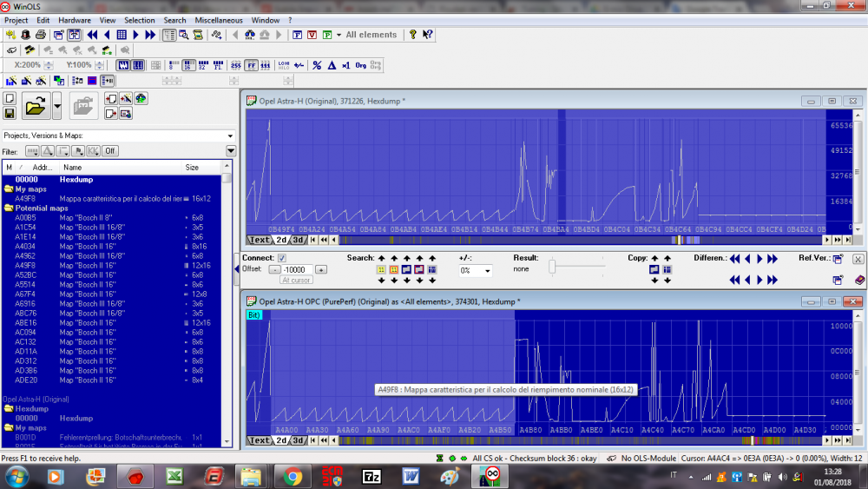Switch to 3d tab in Opel Astra-H OPC window
Screen dimensions: 868x489
click(298, 441)
